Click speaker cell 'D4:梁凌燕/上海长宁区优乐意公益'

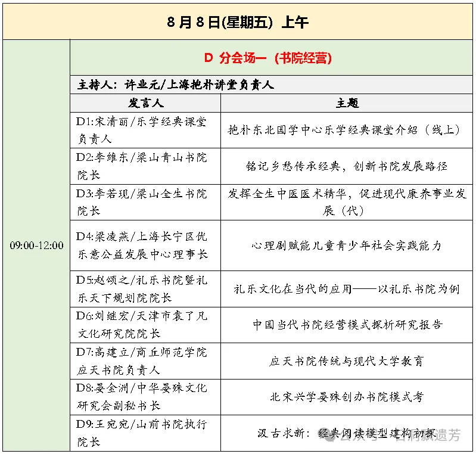click(x=145, y=245)
